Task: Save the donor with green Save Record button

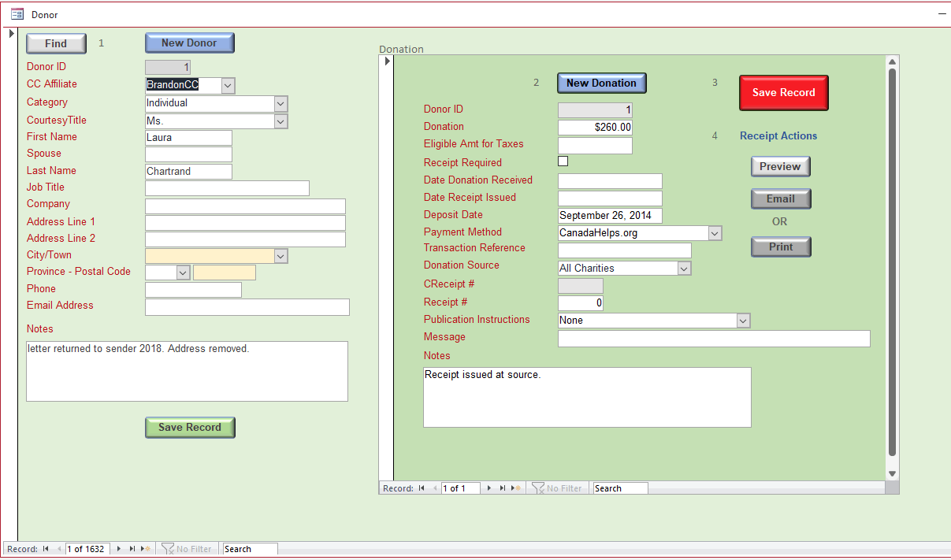Action: (190, 428)
